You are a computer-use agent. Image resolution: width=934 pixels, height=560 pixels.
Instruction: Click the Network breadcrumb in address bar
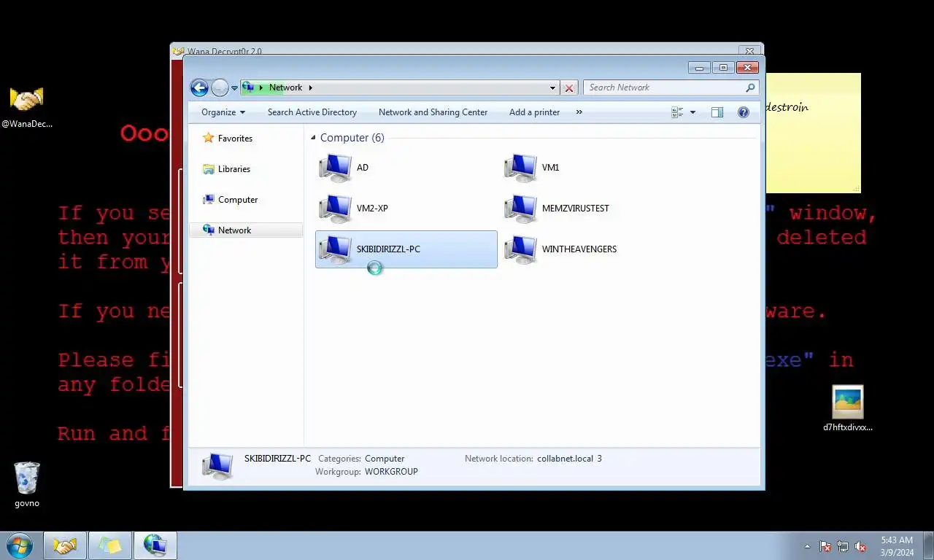tap(285, 87)
